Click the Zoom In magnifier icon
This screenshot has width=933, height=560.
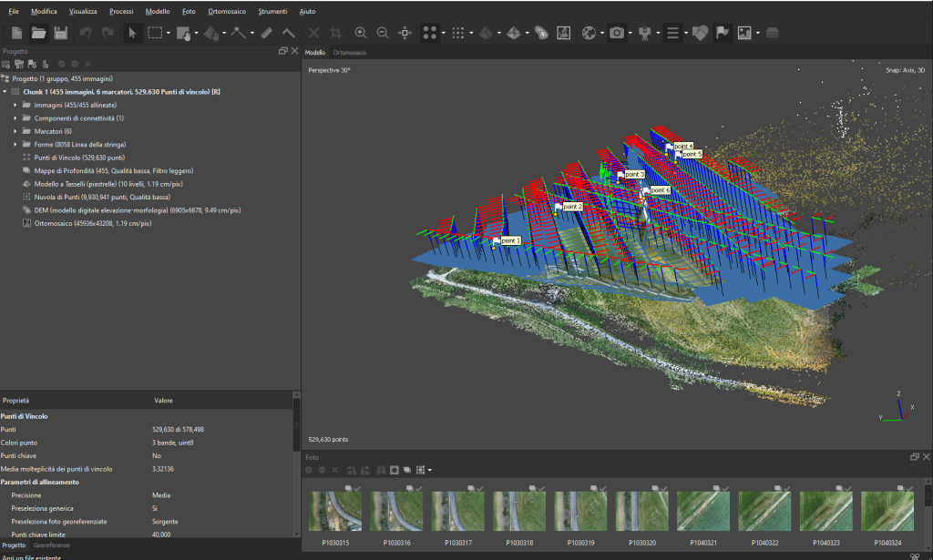(361, 34)
